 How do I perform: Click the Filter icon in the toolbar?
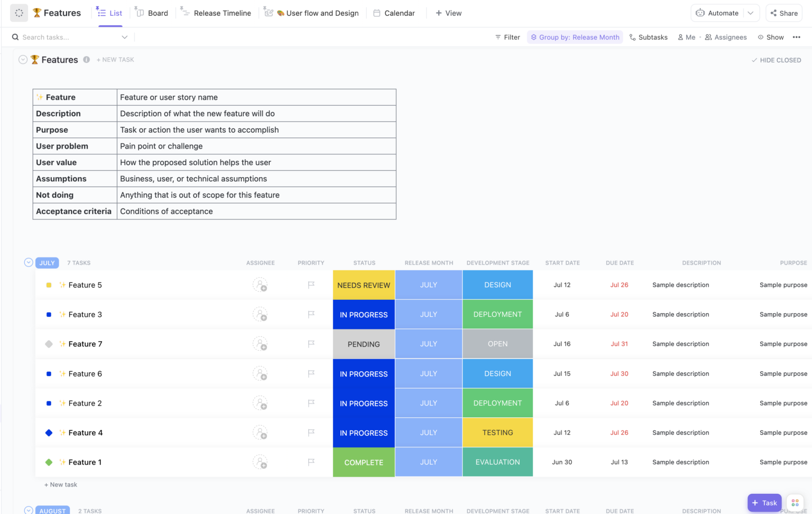(499, 37)
